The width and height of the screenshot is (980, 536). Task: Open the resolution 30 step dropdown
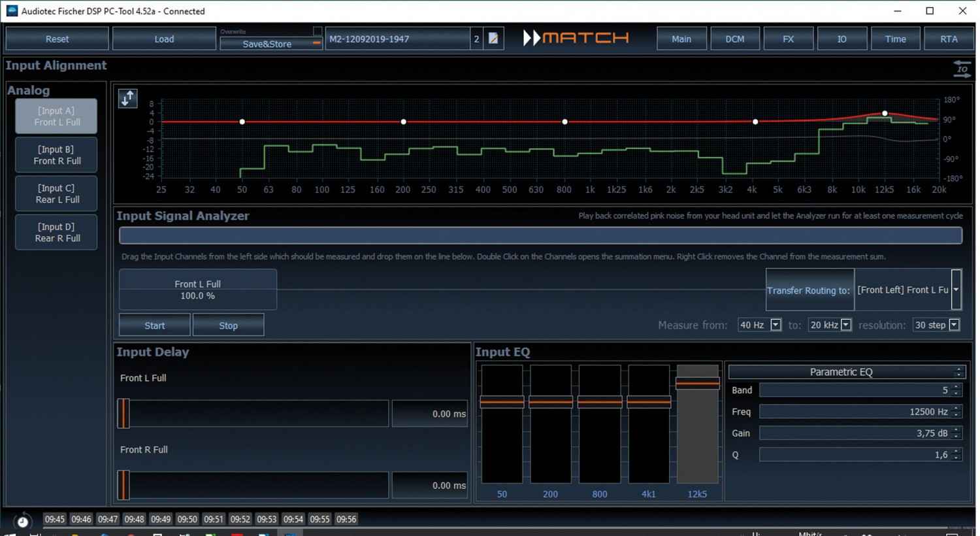(954, 325)
